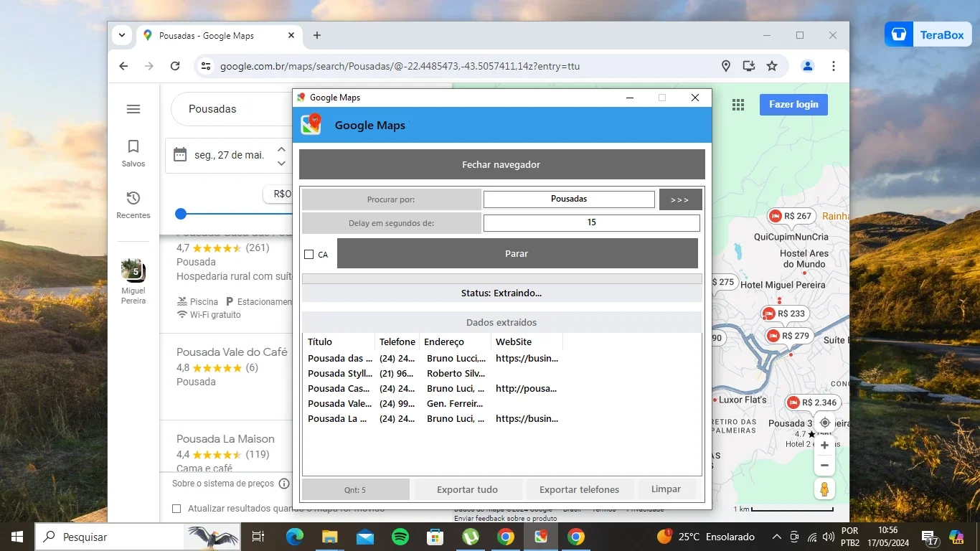Expand the Chrome tab search chevron
Image resolution: width=980 pixels, height=551 pixels.
point(122,35)
